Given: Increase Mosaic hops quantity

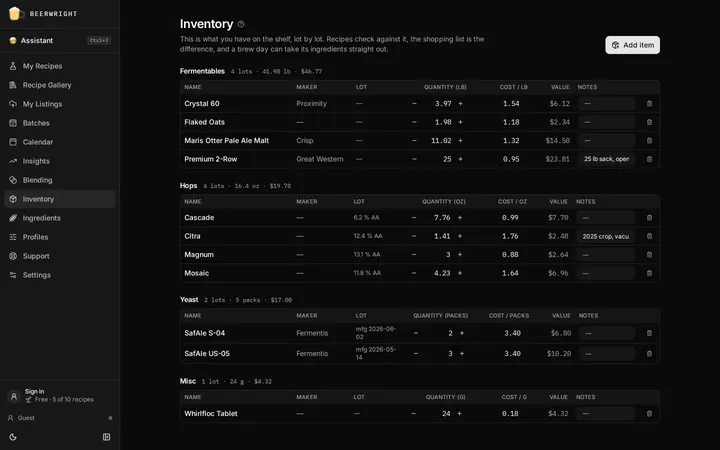Looking at the screenshot, I should click(460, 273).
